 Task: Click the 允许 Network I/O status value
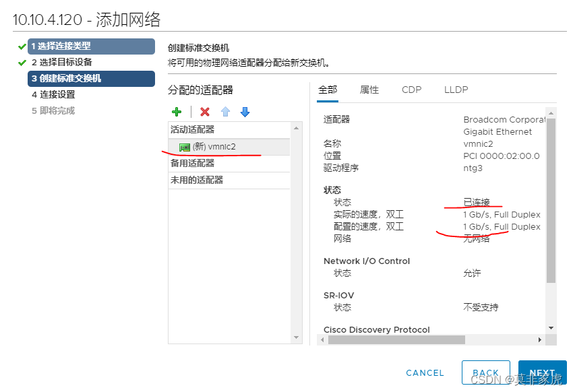click(472, 273)
